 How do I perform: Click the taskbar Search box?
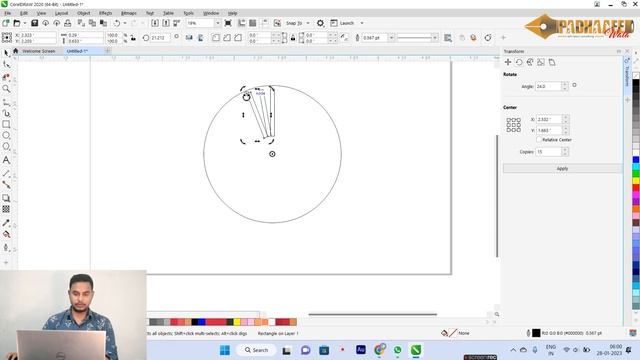coord(256,350)
